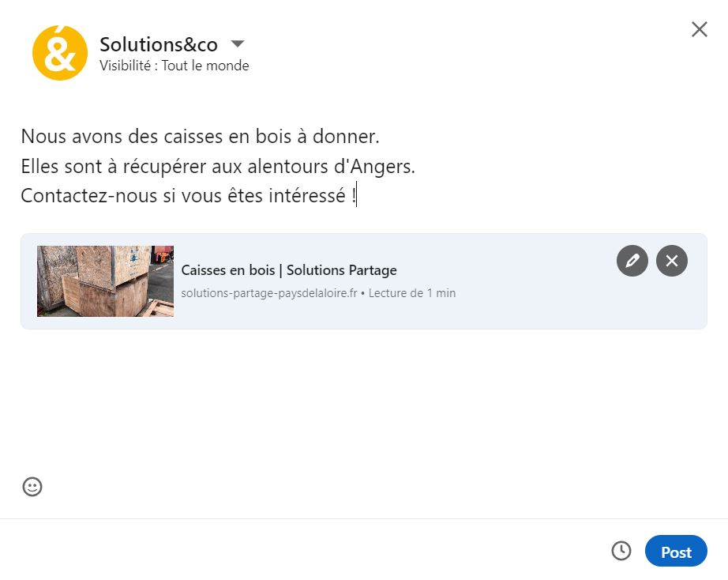Open 'Caisses en bois | Solutions Partage' link title
Image resolution: width=728 pixels, height=580 pixels.
click(x=289, y=270)
